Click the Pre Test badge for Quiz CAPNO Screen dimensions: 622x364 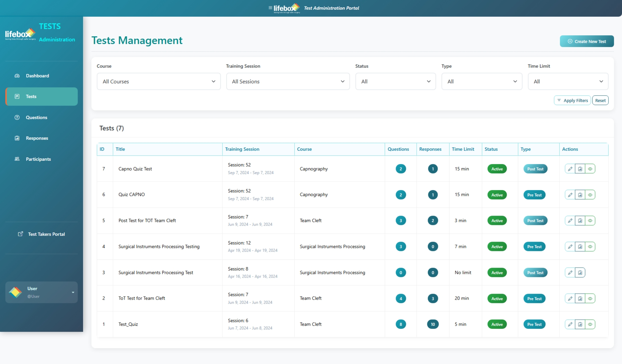[x=534, y=195]
